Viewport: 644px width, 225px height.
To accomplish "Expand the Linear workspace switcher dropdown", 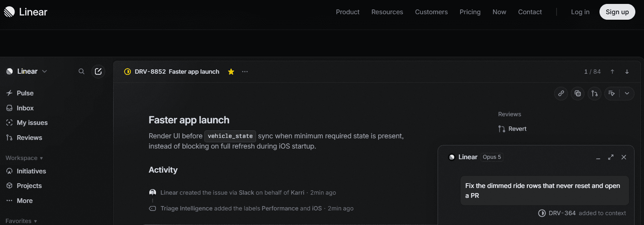I will [x=26, y=71].
